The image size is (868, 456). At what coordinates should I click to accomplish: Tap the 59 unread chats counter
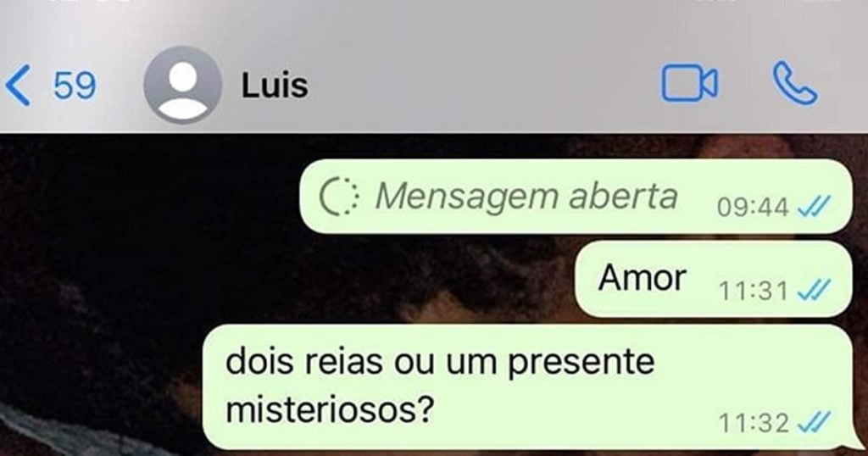(x=75, y=86)
